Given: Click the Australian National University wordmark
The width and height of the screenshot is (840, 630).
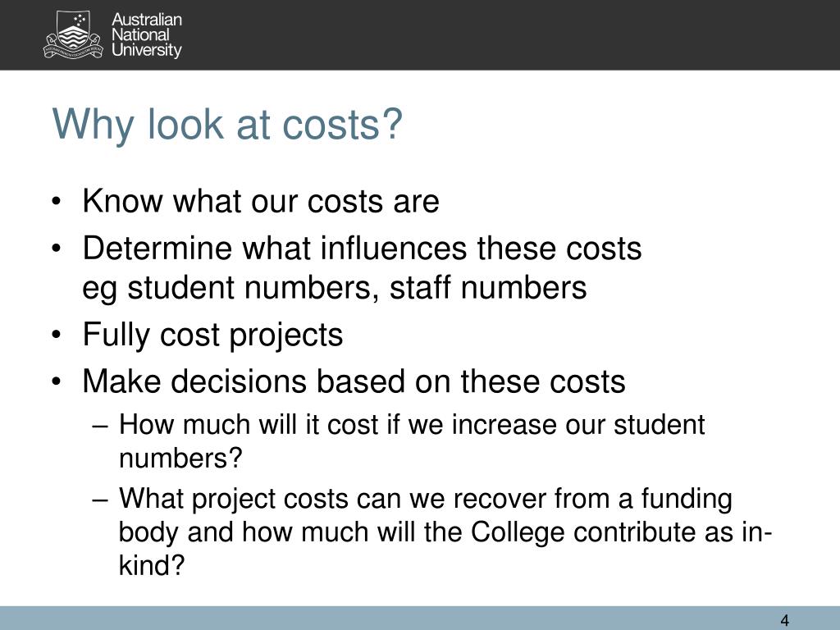Looking at the screenshot, I should [147, 34].
